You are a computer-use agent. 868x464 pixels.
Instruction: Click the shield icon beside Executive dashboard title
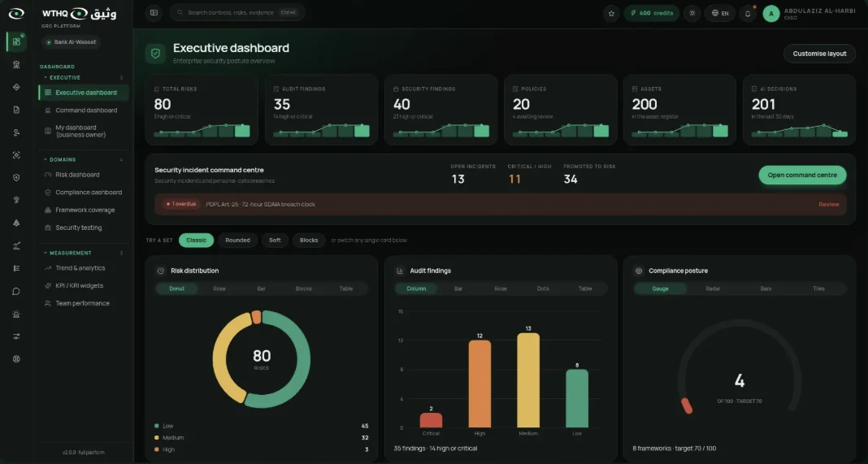[155, 54]
